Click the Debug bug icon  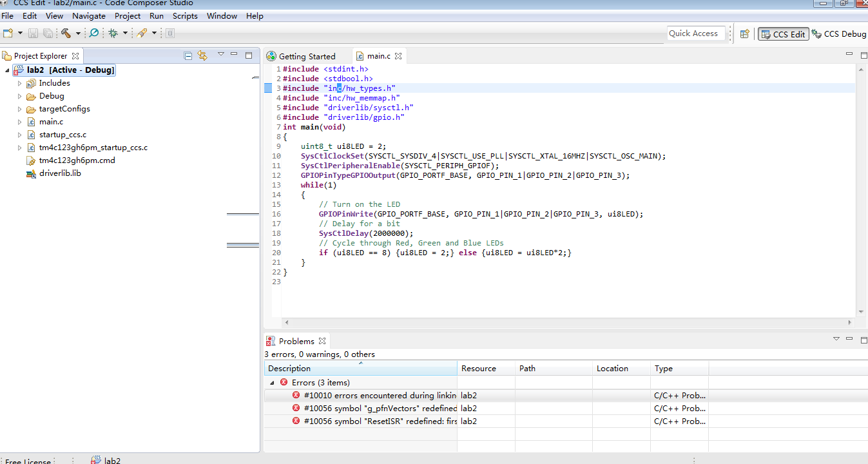113,33
